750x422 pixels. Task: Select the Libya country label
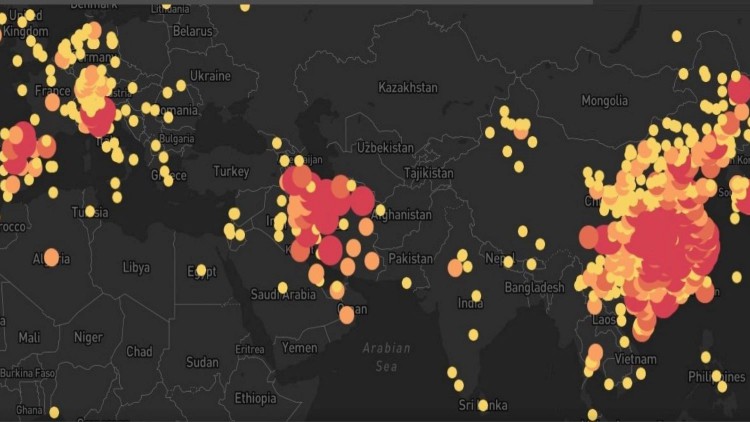pos(136,268)
